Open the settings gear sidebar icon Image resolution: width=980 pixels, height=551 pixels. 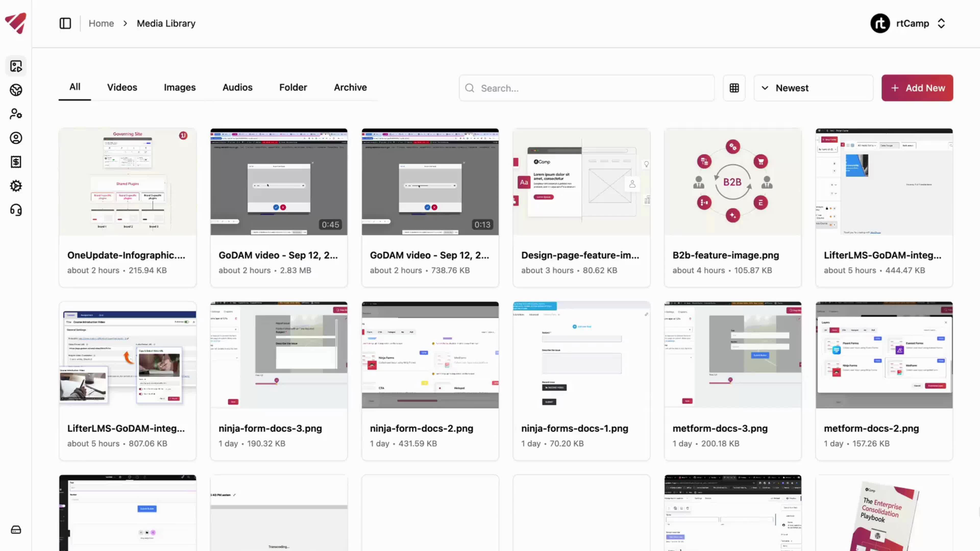(16, 186)
